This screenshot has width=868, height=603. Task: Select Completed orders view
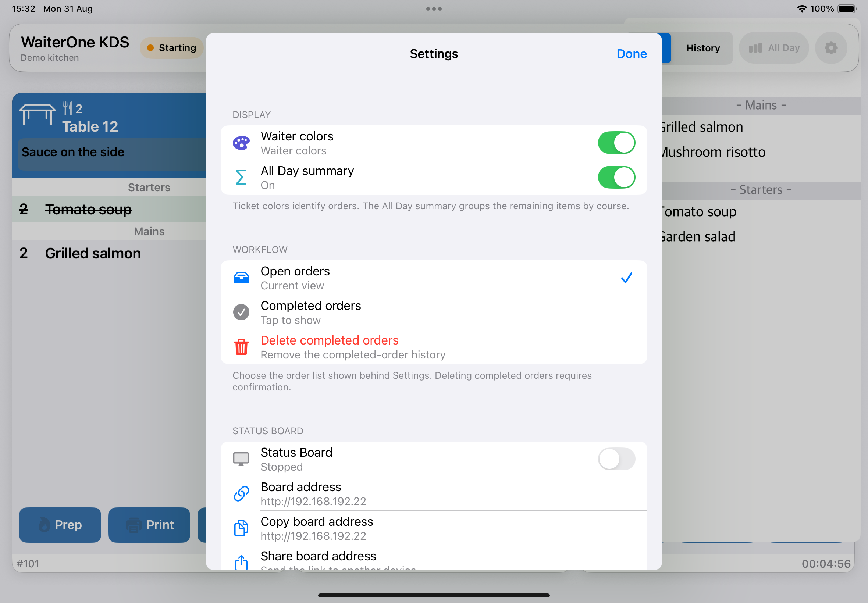pyautogui.click(x=434, y=312)
